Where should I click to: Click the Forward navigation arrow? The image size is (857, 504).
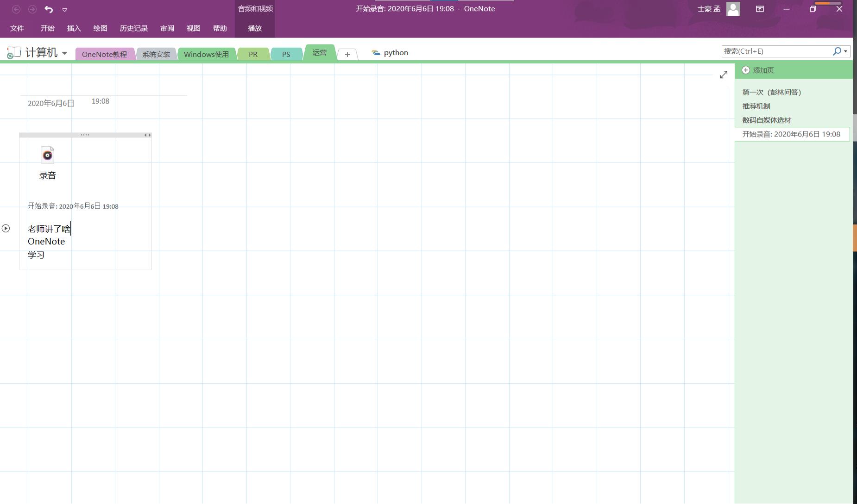[x=32, y=9]
